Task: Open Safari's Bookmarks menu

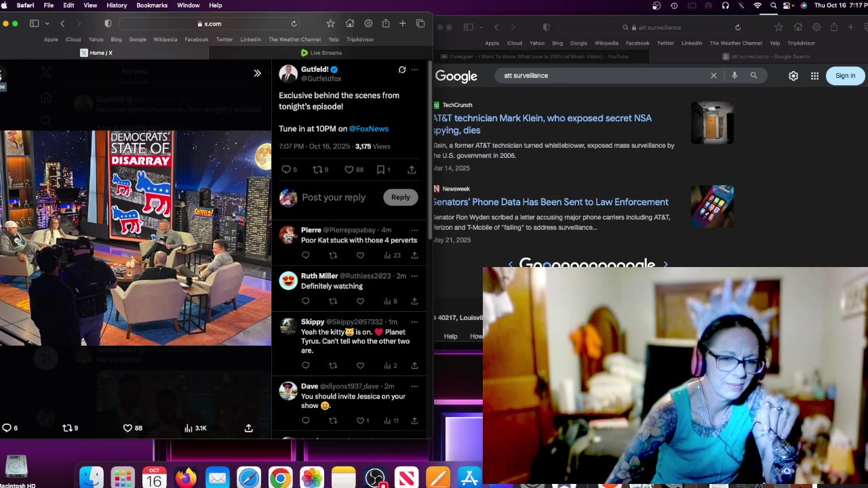Action: 152,5
